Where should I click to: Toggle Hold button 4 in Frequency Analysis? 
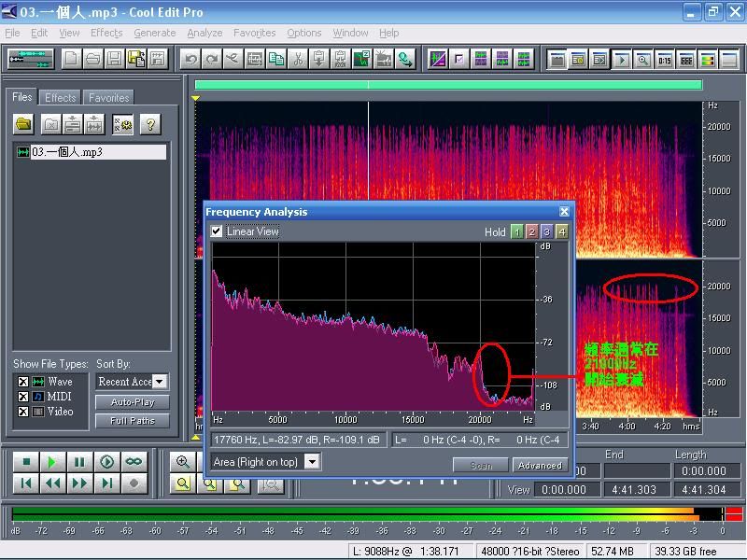pyautogui.click(x=562, y=231)
